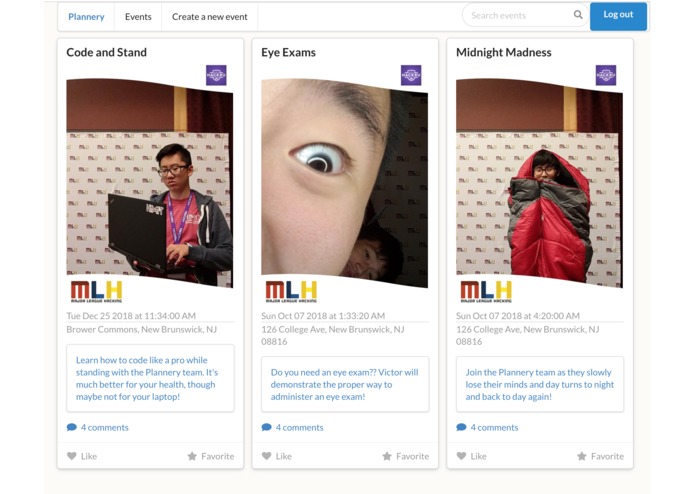This screenshot has height=494, width=695.
Task: Open the Plannery home tab
Action: (86, 17)
